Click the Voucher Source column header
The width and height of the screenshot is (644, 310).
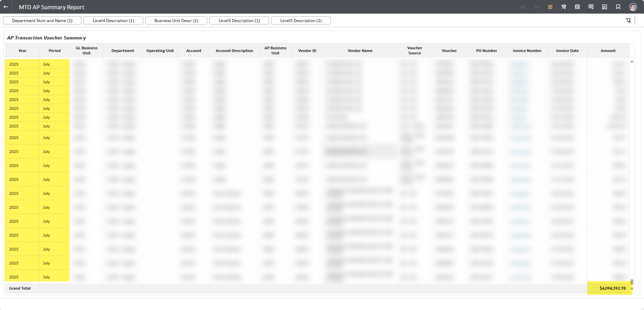tap(415, 51)
